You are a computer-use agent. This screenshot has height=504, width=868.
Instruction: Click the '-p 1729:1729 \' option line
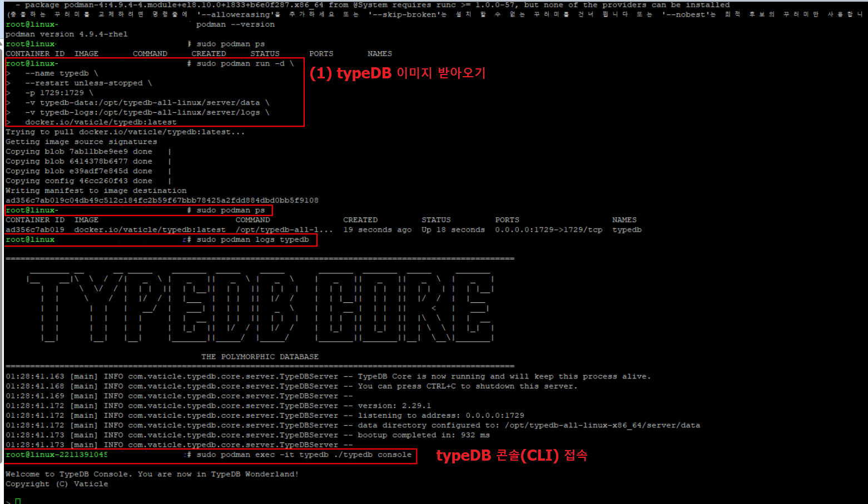[59, 93]
